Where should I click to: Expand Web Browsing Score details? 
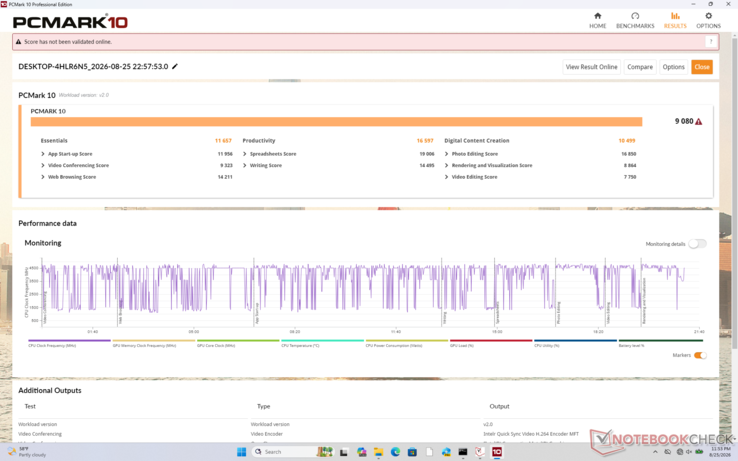point(43,177)
